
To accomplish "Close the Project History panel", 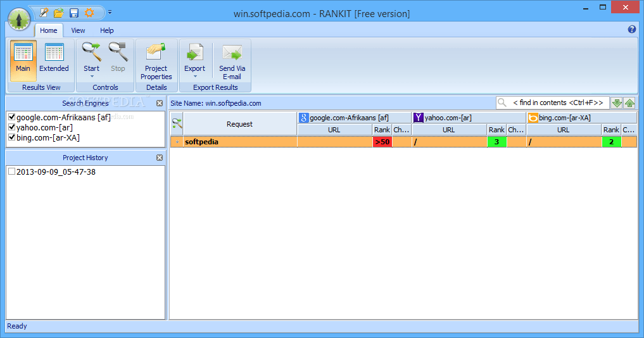I will click(x=160, y=158).
